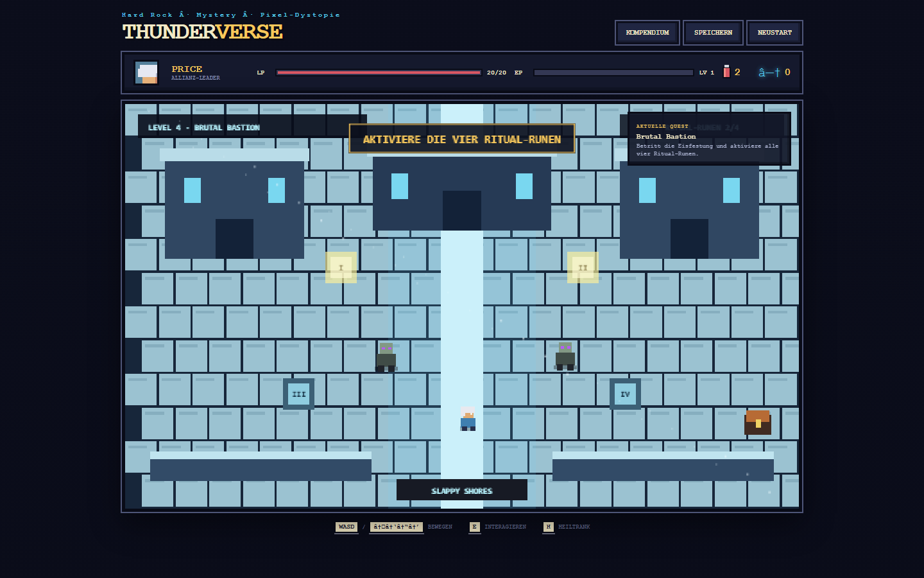The image size is (924, 578).
Task: Click the 'HEILTRANK' control label
Action: coord(574,527)
